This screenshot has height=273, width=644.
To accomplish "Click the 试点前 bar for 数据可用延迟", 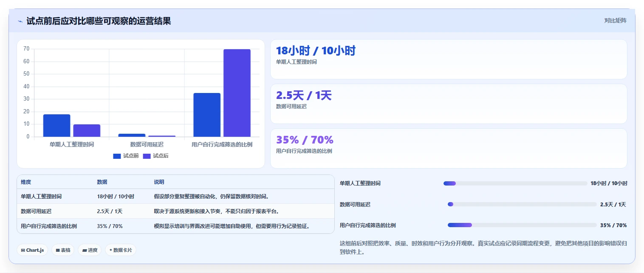I will [x=132, y=135].
